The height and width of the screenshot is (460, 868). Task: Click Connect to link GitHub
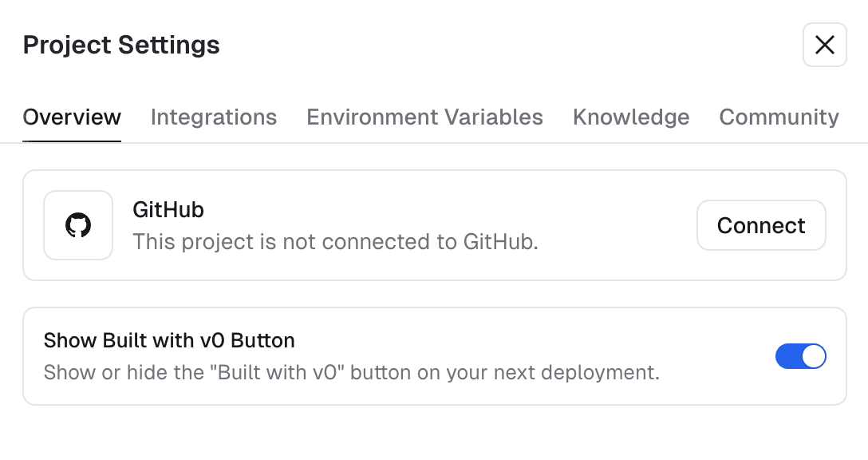coord(760,225)
